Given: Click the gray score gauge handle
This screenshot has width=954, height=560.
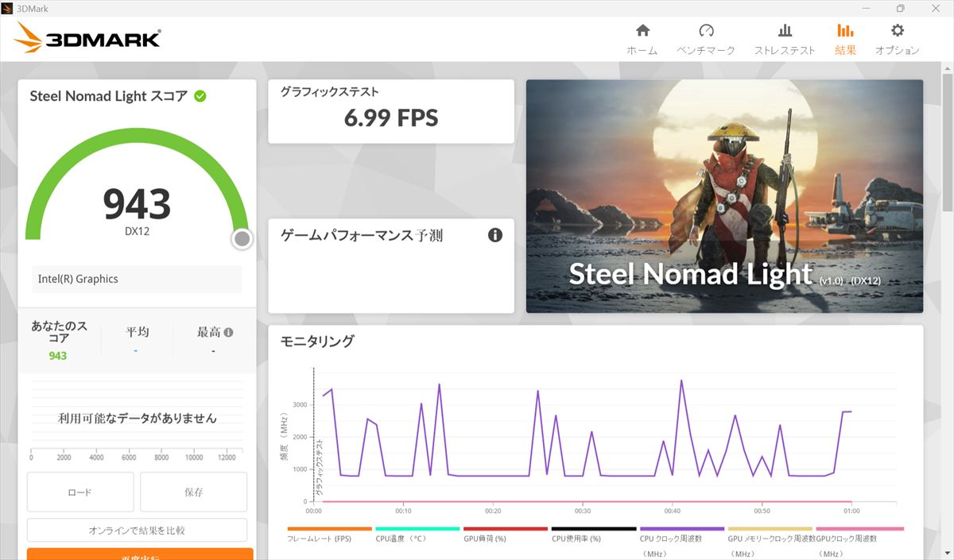Looking at the screenshot, I should (x=242, y=239).
